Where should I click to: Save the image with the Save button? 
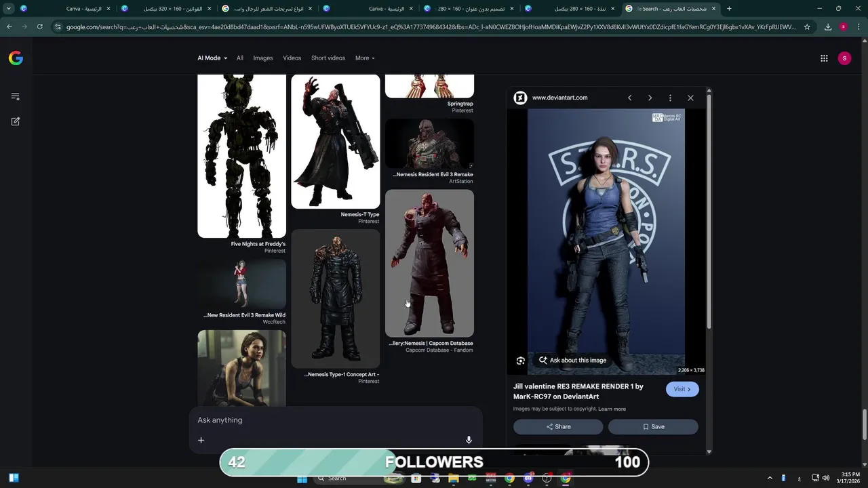pyautogui.click(x=653, y=426)
